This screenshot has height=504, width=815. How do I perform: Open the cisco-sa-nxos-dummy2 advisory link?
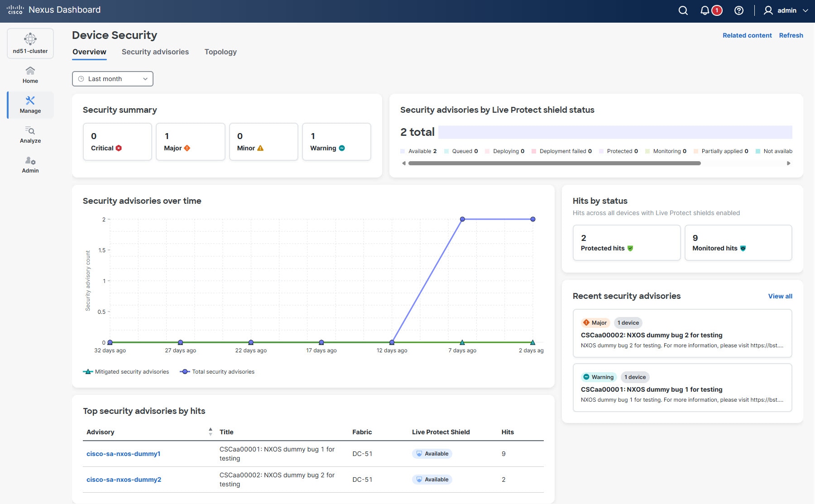coord(124,480)
